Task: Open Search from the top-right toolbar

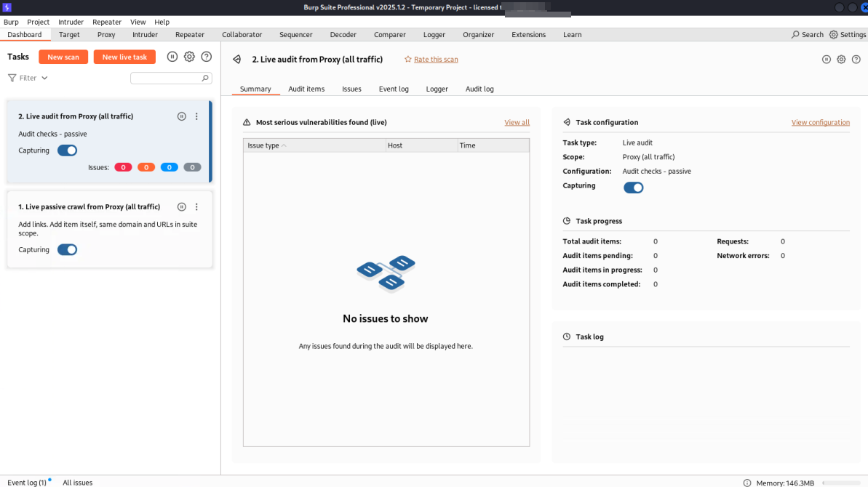Action: pyautogui.click(x=808, y=34)
